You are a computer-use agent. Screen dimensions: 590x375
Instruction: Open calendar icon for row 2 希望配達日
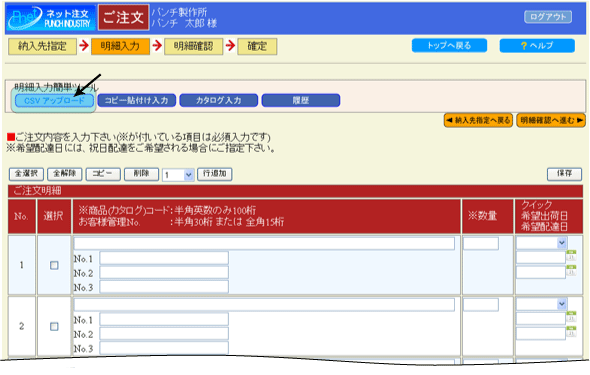coord(571,331)
